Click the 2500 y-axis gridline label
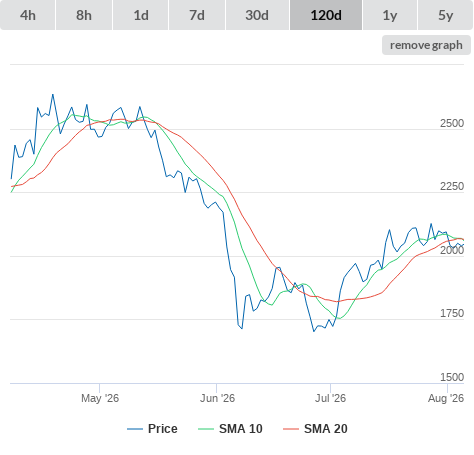This screenshot has height=455, width=474. [x=452, y=123]
